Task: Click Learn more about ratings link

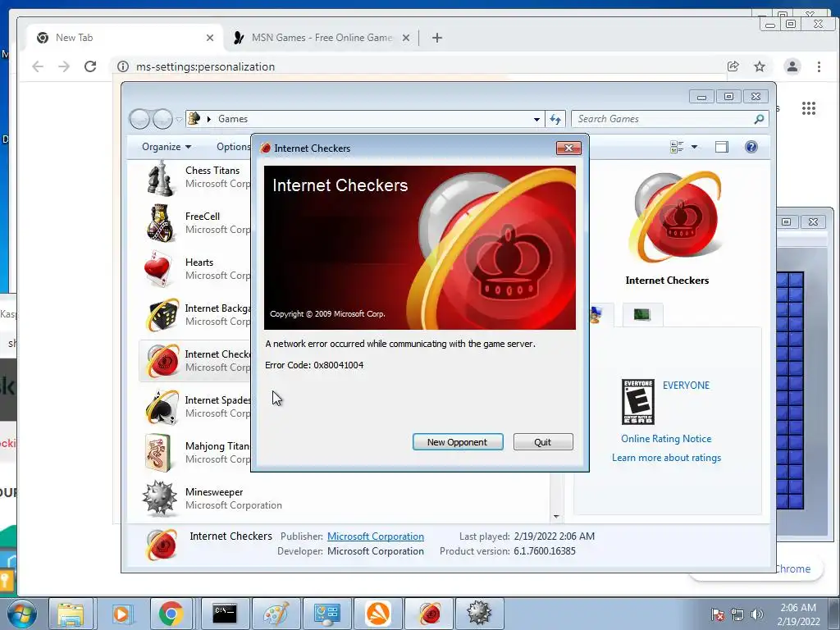Action: point(666,458)
